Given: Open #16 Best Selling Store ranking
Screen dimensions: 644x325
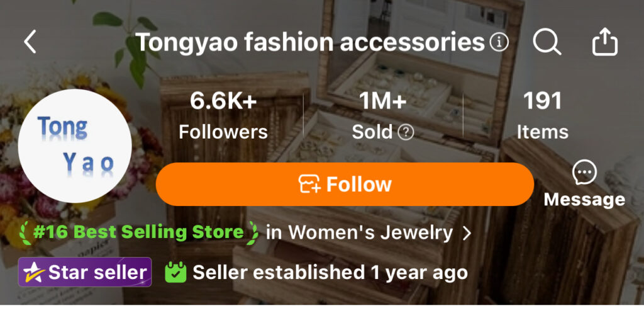Looking at the screenshot, I should point(139,232).
